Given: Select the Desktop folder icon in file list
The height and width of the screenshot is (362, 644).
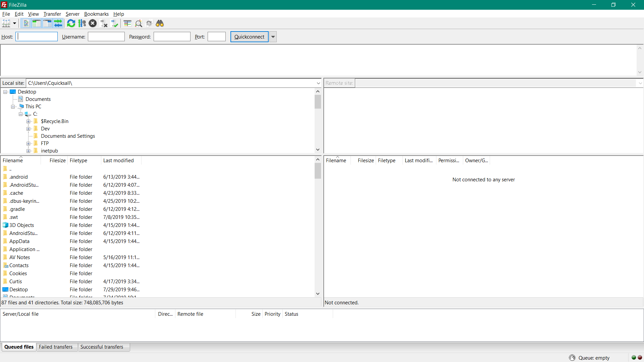Looking at the screenshot, I should 5,289.
